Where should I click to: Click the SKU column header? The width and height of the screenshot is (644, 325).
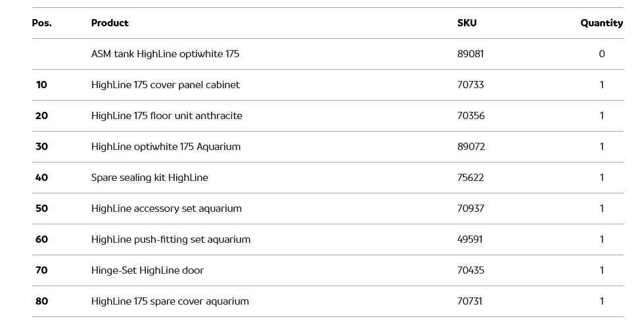pyautogui.click(x=467, y=23)
